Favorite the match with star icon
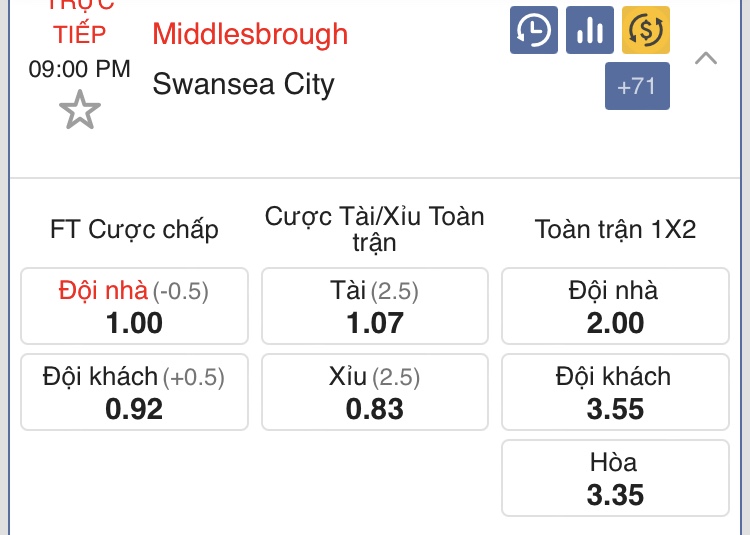 80,110
